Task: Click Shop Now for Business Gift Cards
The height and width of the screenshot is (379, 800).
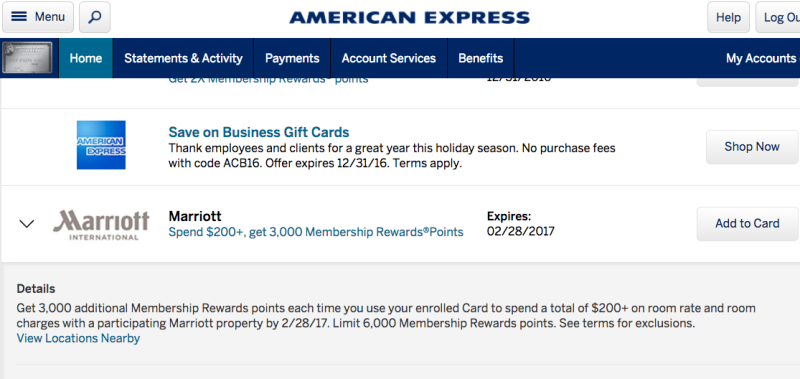Action: 752,147
